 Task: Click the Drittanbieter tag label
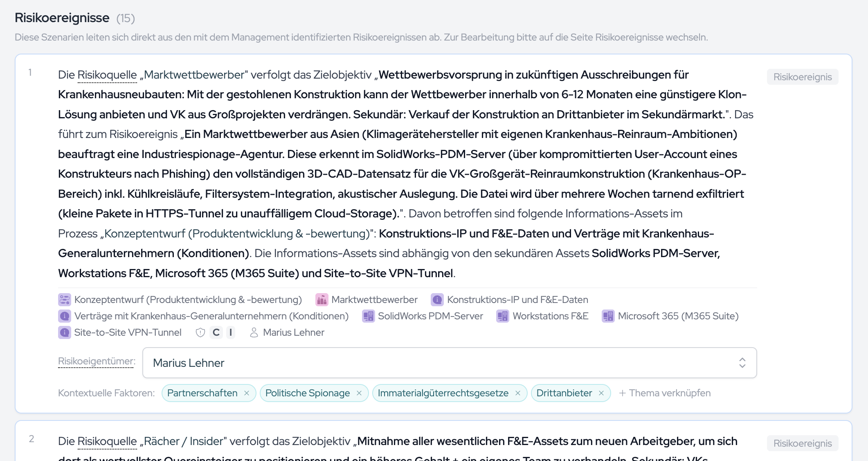pos(564,393)
